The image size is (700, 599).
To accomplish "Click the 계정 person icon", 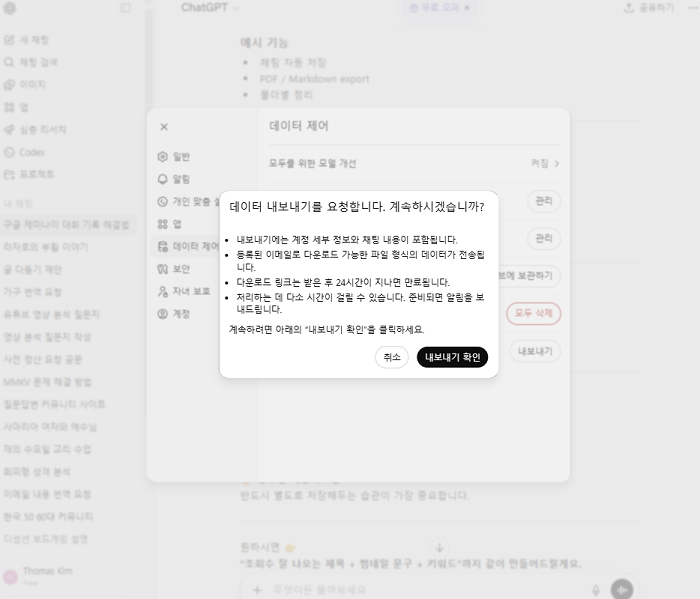I will (x=162, y=314).
